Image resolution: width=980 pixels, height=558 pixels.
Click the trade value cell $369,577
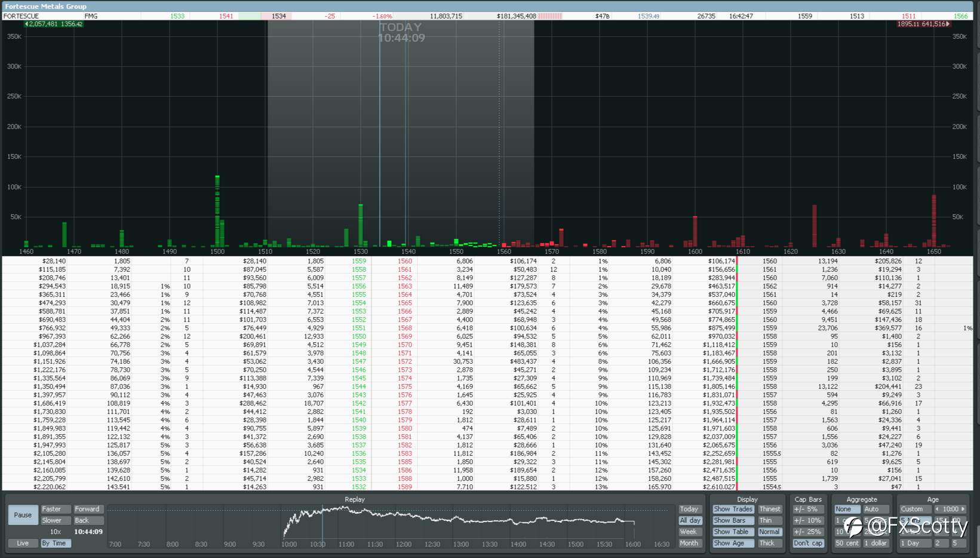[888, 328]
